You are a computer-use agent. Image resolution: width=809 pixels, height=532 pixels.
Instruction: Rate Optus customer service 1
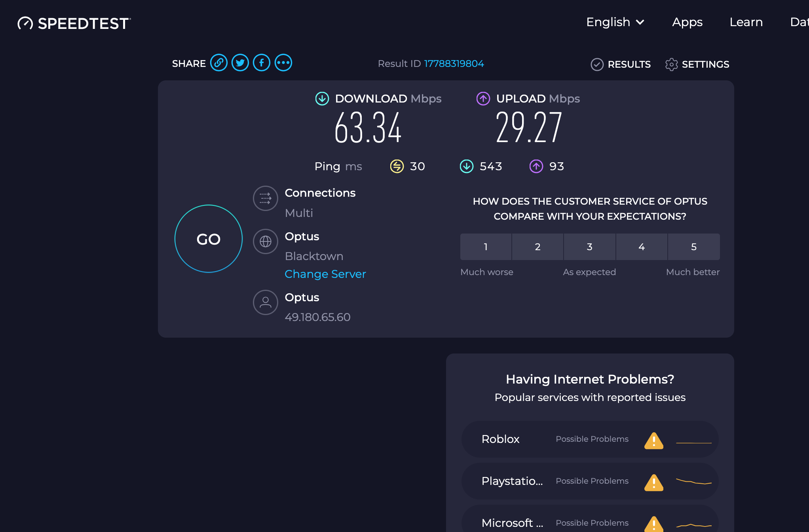[x=486, y=247]
